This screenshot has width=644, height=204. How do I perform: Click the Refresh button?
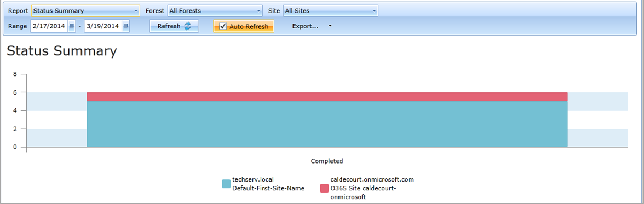pos(174,26)
